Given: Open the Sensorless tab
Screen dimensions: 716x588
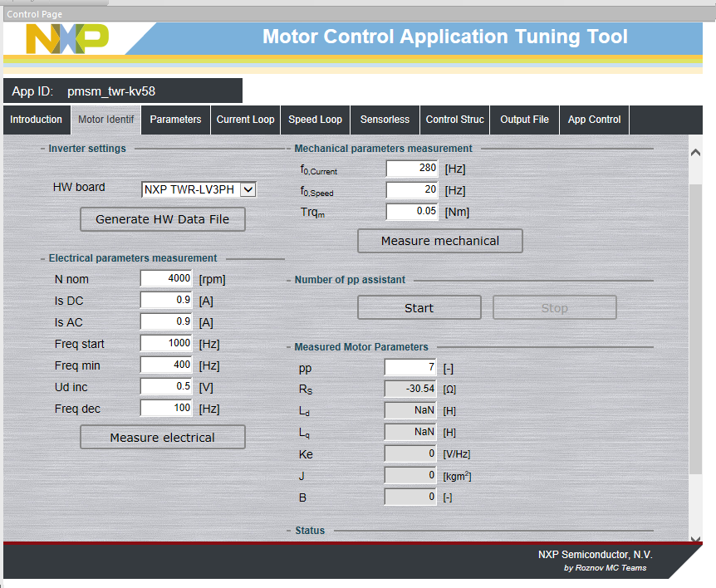Looking at the screenshot, I should (385, 120).
